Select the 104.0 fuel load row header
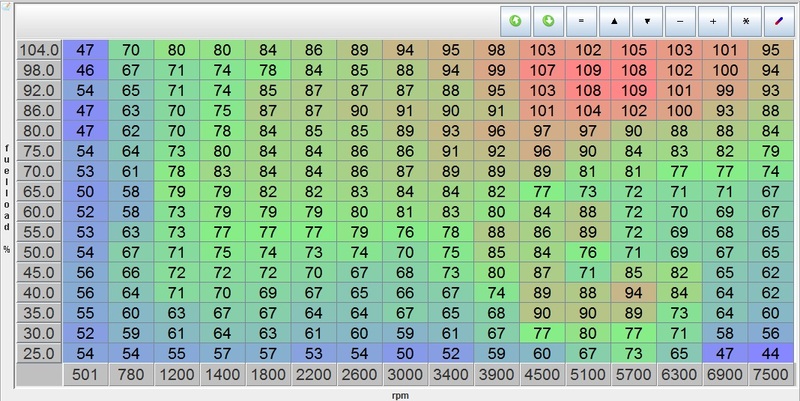This screenshot has height=401, width=800. tap(39, 50)
